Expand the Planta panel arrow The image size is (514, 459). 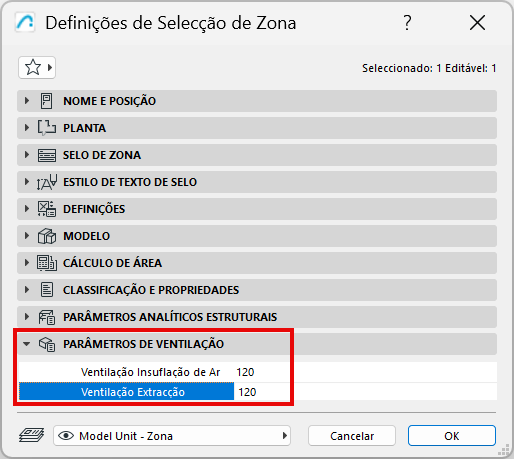pos(27,128)
